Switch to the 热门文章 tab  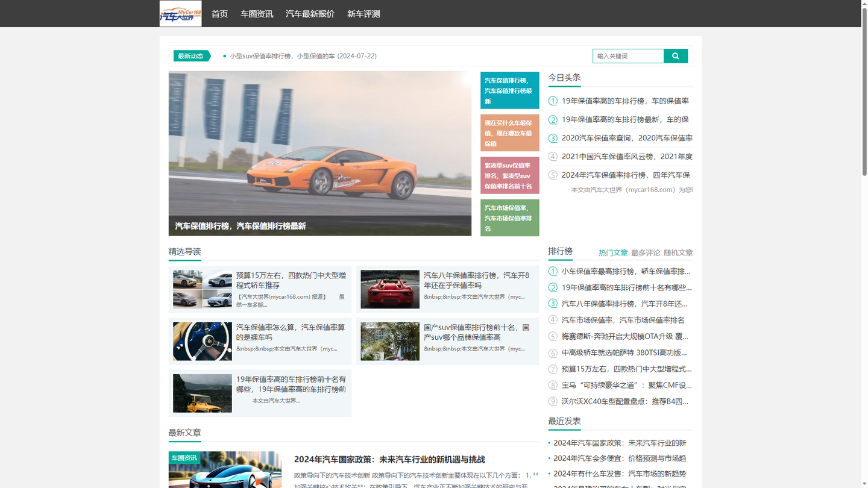[613, 253]
